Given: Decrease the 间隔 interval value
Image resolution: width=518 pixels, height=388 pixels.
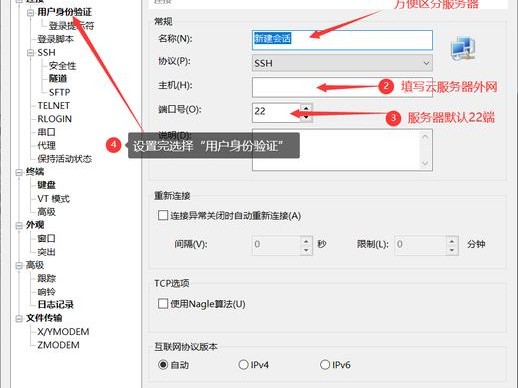Looking at the screenshot, I should [x=306, y=250].
